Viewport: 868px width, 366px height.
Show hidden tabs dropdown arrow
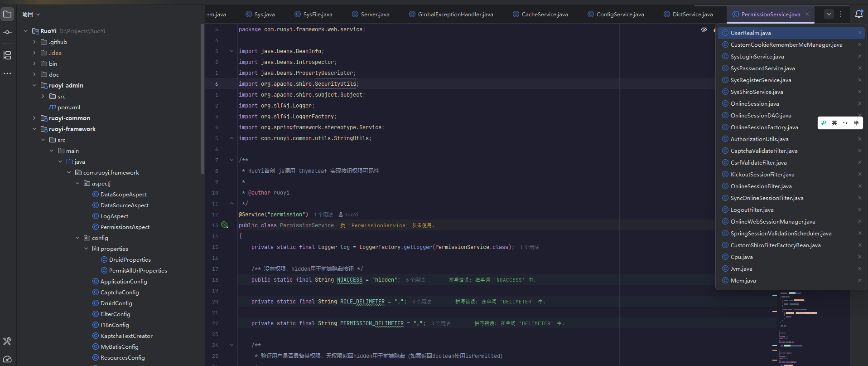(x=829, y=14)
